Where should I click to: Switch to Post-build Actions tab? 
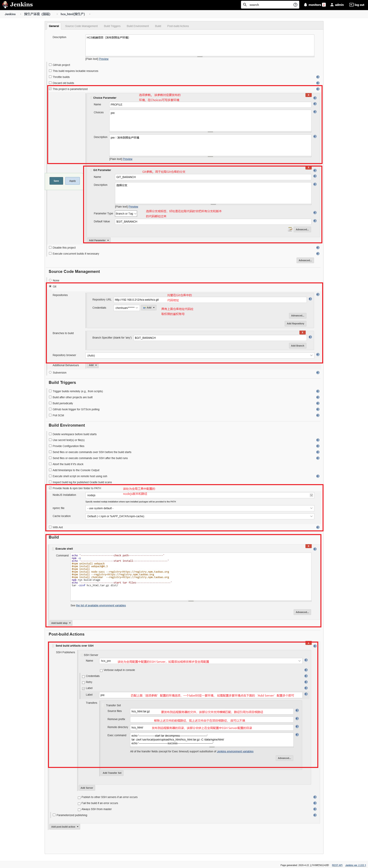tap(178, 26)
